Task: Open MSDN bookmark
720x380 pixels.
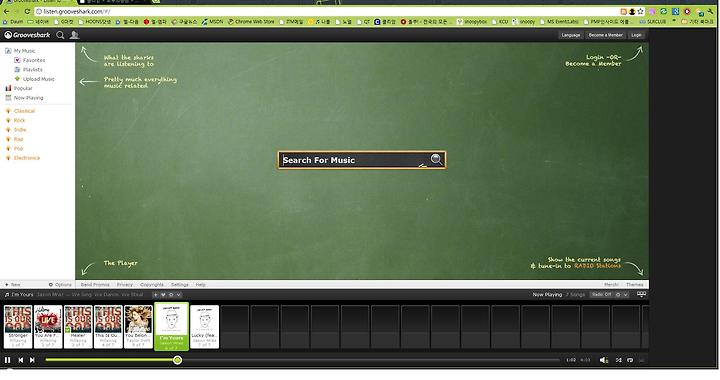Action: 213,22
